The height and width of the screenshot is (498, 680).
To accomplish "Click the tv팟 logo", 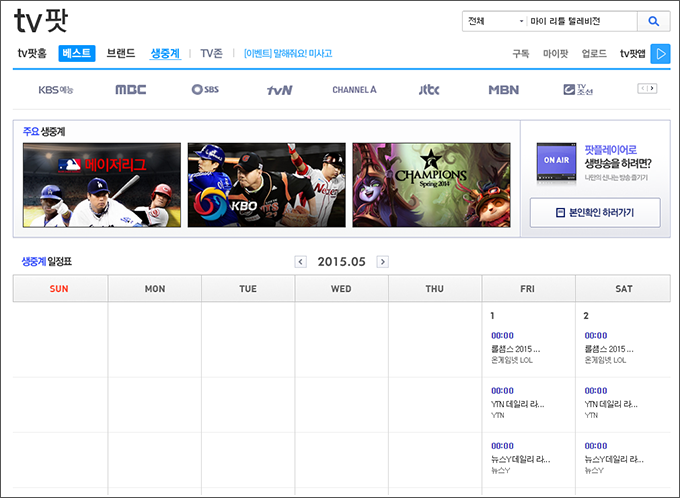I will tap(41, 21).
